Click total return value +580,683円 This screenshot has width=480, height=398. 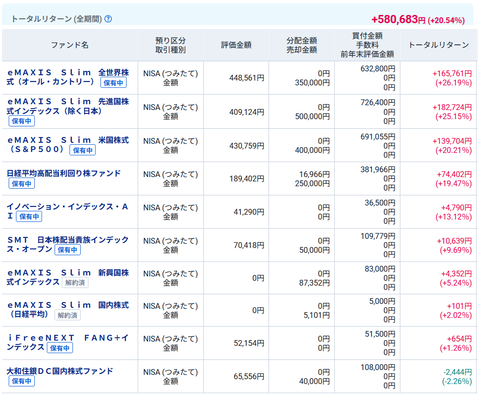(x=398, y=19)
